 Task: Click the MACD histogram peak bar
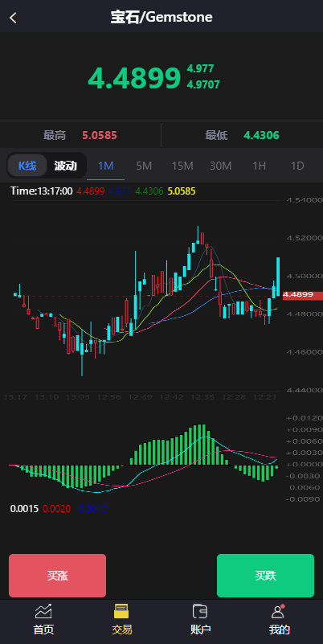tap(201, 445)
